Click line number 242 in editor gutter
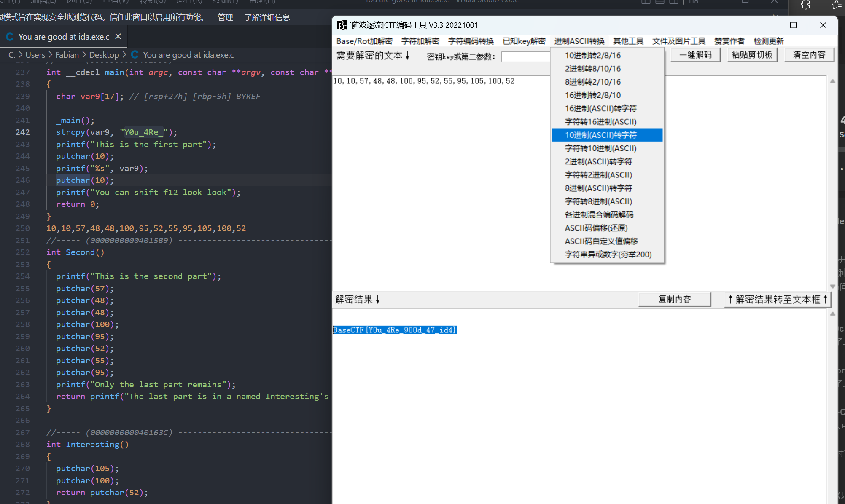This screenshot has width=845, height=504. click(22, 132)
